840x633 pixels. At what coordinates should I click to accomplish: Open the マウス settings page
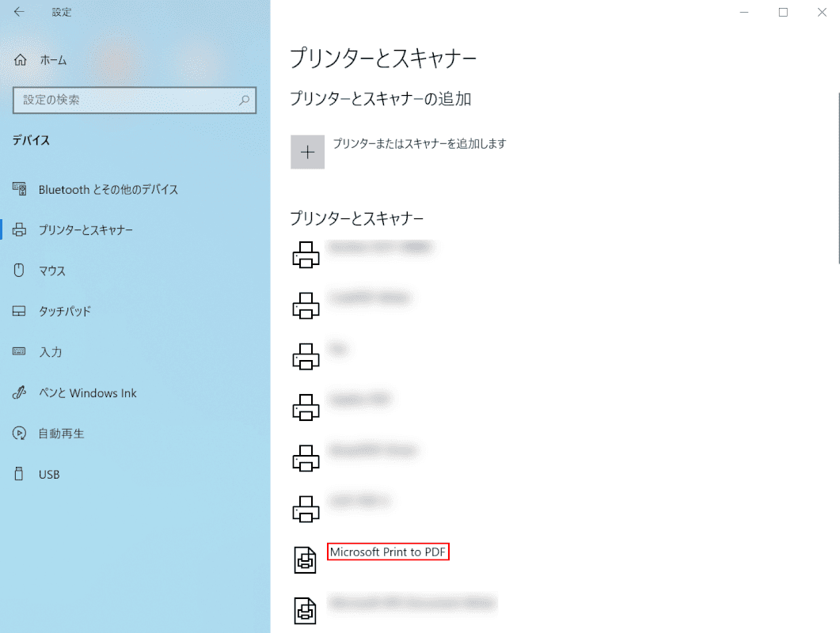pyautogui.click(x=52, y=271)
